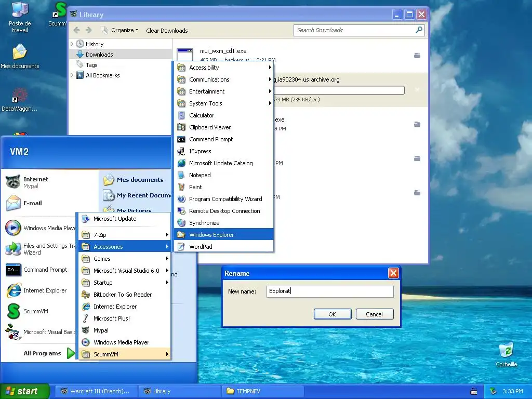Click the Microsoft Update icon

(86, 219)
